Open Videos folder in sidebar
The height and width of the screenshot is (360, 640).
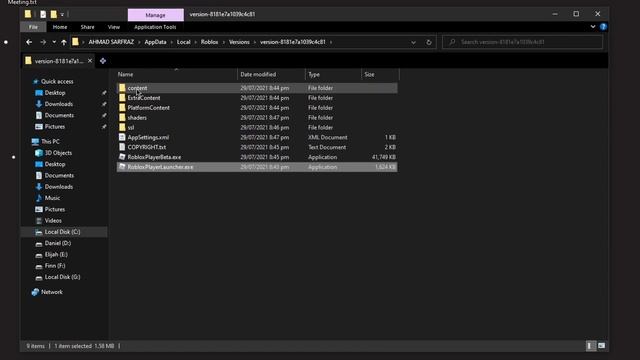coord(53,220)
